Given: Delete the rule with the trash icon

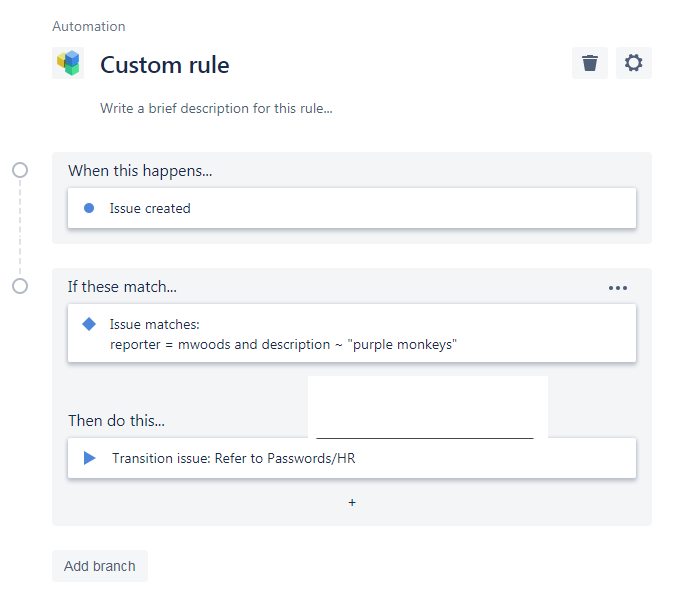Looking at the screenshot, I should coord(590,63).
